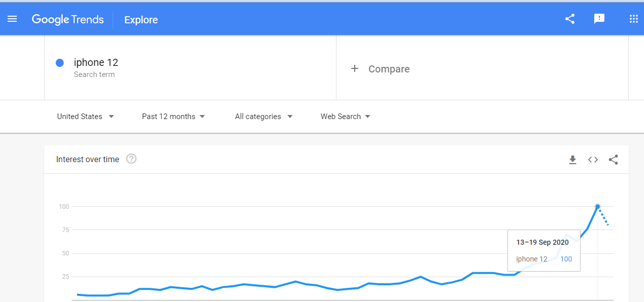Viewport: 644px width, 302px height.
Task: Open the Google apps grid
Action: [x=633, y=19]
